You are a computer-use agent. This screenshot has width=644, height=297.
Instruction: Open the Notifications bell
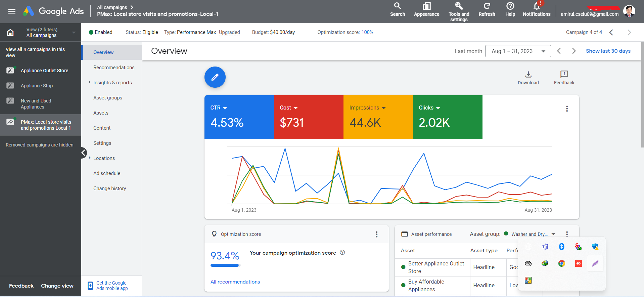pyautogui.click(x=537, y=9)
